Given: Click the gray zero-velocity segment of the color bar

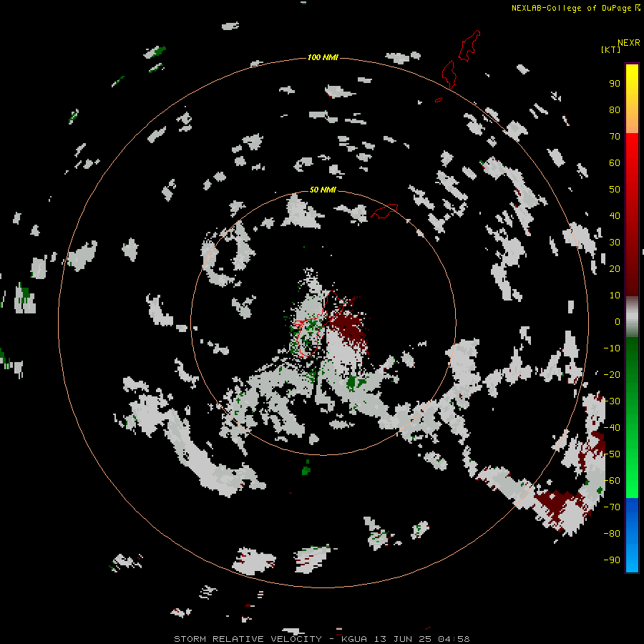Looking at the screenshot, I should tap(632, 317).
